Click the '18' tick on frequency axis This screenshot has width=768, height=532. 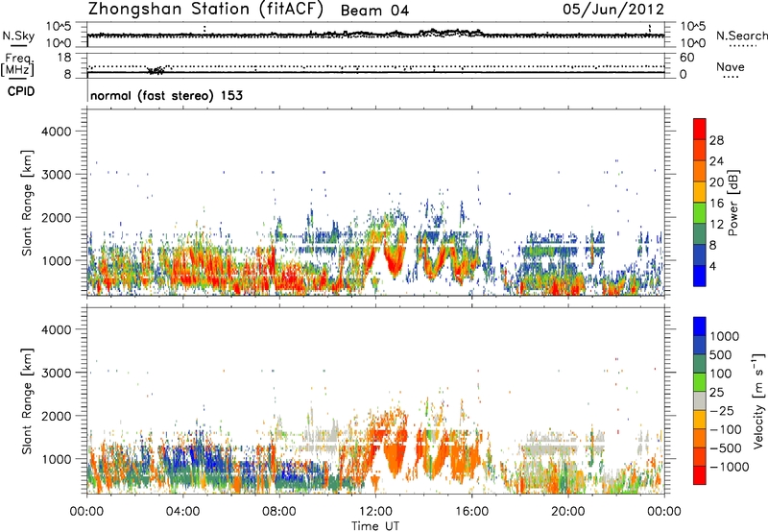64,58
